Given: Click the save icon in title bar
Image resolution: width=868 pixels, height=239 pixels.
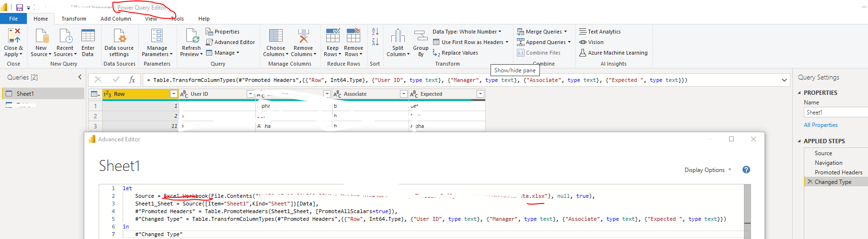Looking at the screenshot, I should (x=20, y=8).
